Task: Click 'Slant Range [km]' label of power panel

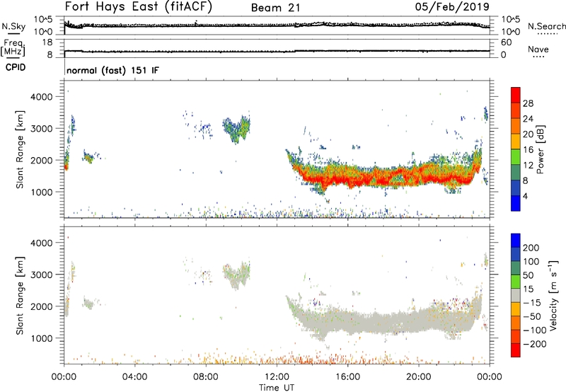Action: tap(20, 149)
